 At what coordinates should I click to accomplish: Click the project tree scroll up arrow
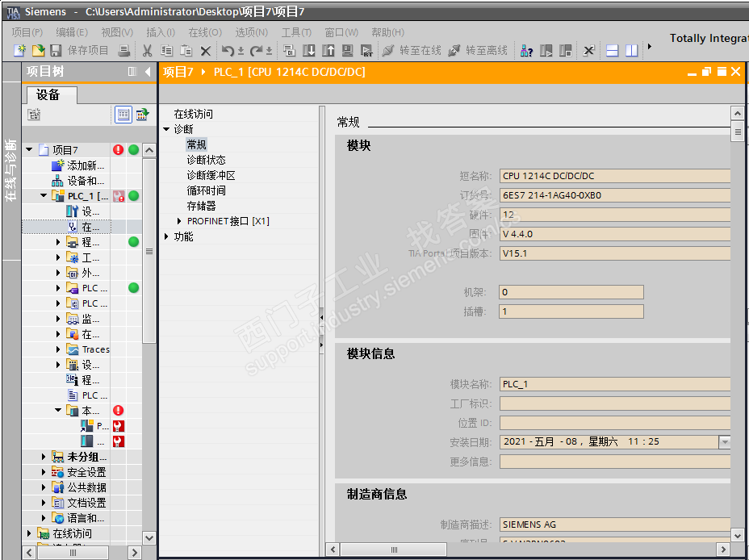[149, 150]
